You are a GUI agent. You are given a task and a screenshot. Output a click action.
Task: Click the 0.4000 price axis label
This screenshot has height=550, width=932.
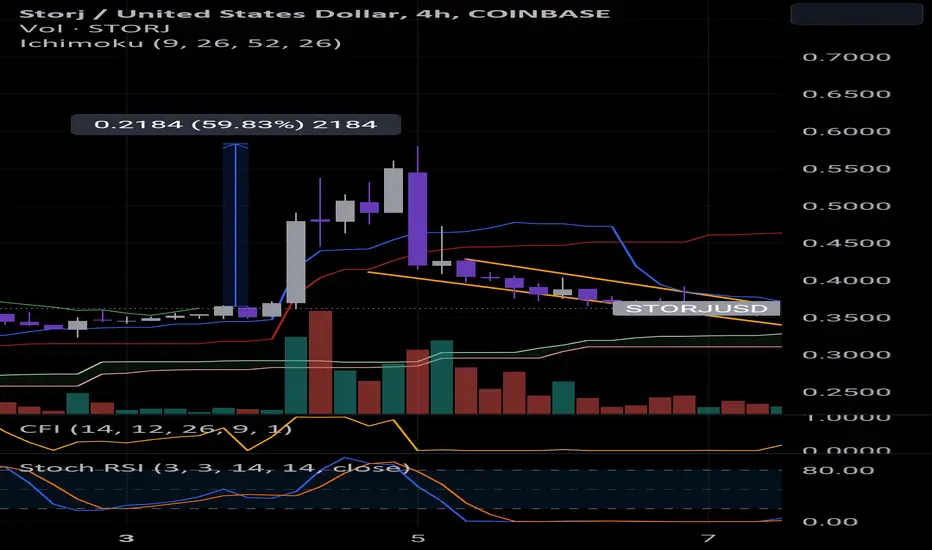pyautogui.click(x=846, y=281)
